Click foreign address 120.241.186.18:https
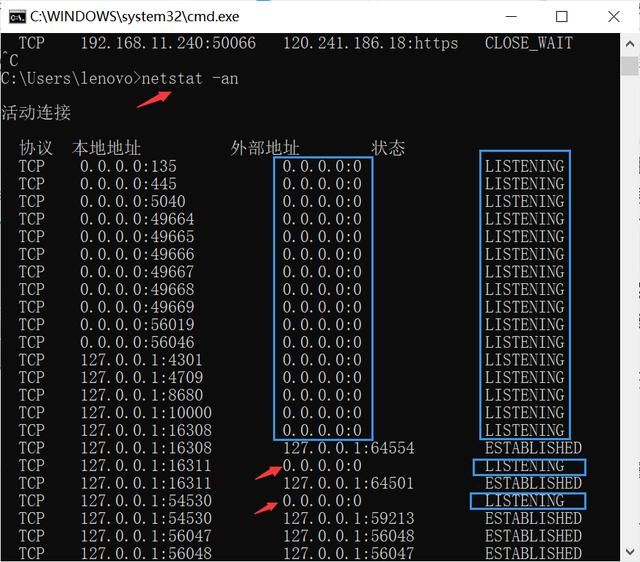 click(x=371, y=43)
